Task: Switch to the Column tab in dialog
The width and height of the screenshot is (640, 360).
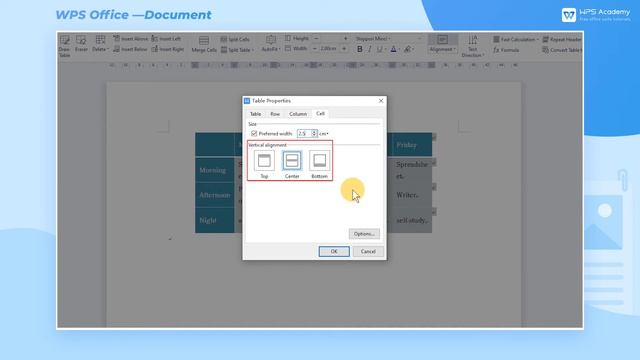Action: (298, 114)
